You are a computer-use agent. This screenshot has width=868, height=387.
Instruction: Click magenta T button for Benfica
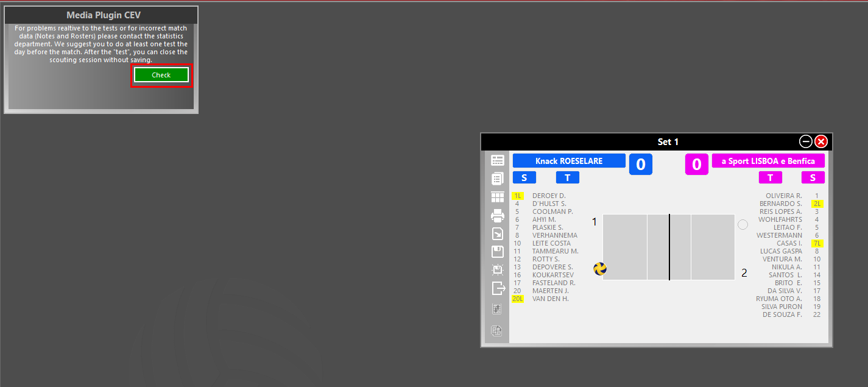pos(771,177)
